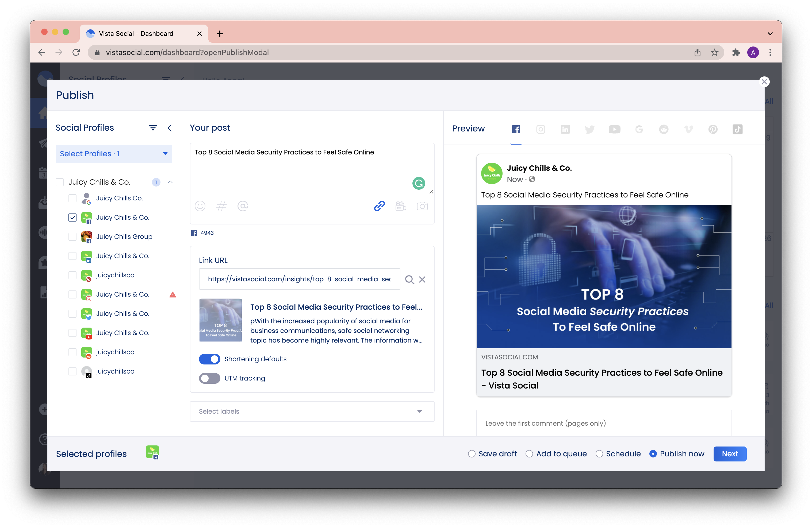
Task: Open the Vimeo preview icon
Action: coord(688,129)
